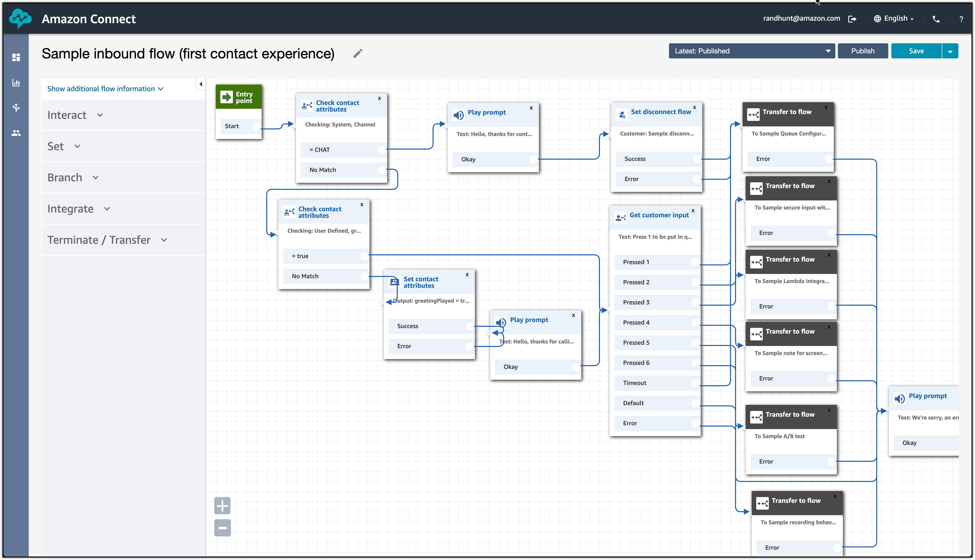Open the Latest: Published version dropdown
This screenshot has height=560, width=975.
coord(751,51)
